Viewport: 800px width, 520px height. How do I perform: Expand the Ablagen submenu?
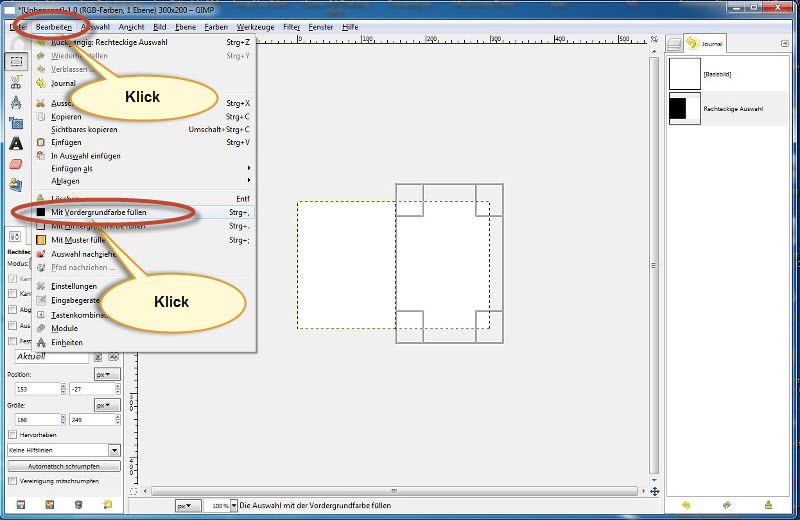[x=143, y=181]
